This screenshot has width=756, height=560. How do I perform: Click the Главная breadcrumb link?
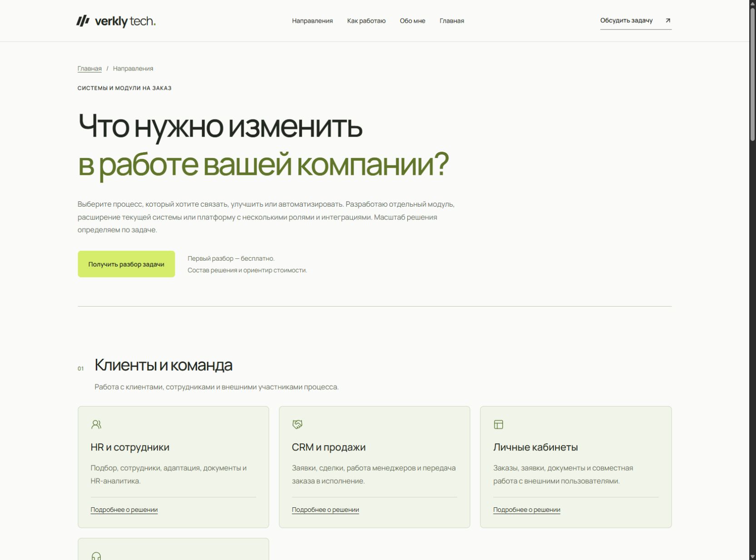89,69
